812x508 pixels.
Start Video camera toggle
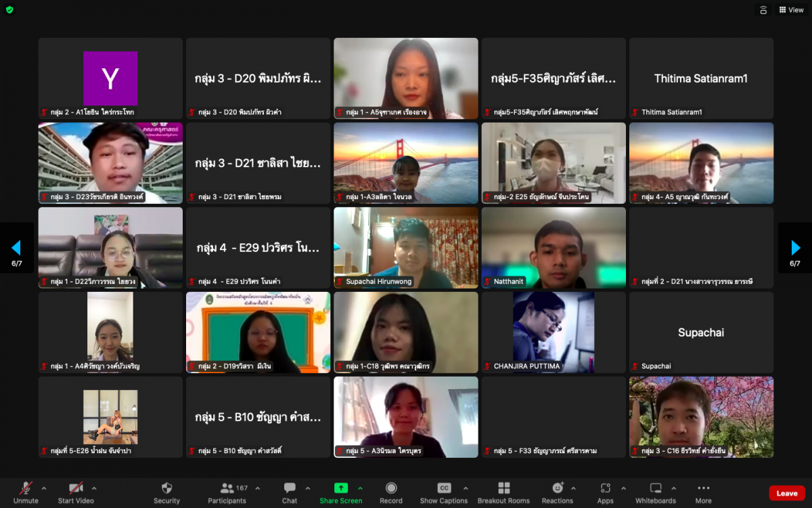[x=75, y=488]
